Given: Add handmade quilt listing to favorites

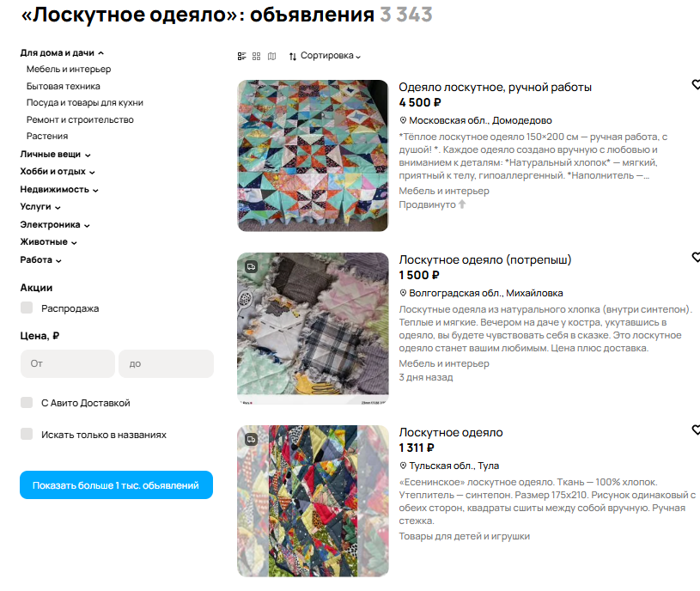Looking at the screenshot, I should click(696, 84).
